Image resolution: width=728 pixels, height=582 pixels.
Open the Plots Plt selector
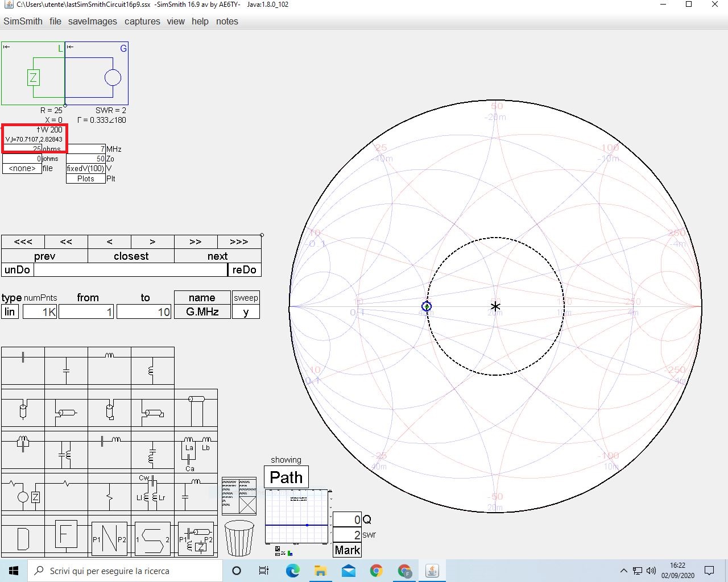click(x=86, y=178)
